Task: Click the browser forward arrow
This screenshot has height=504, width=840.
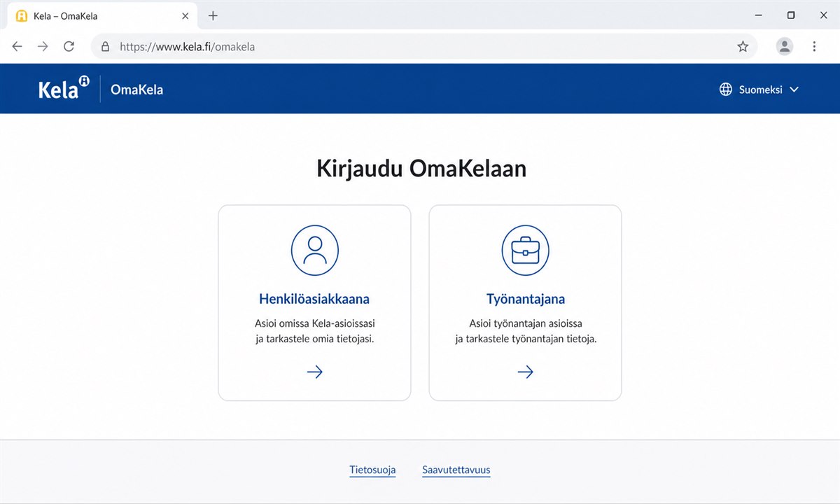Action: (x=43, y=46)
